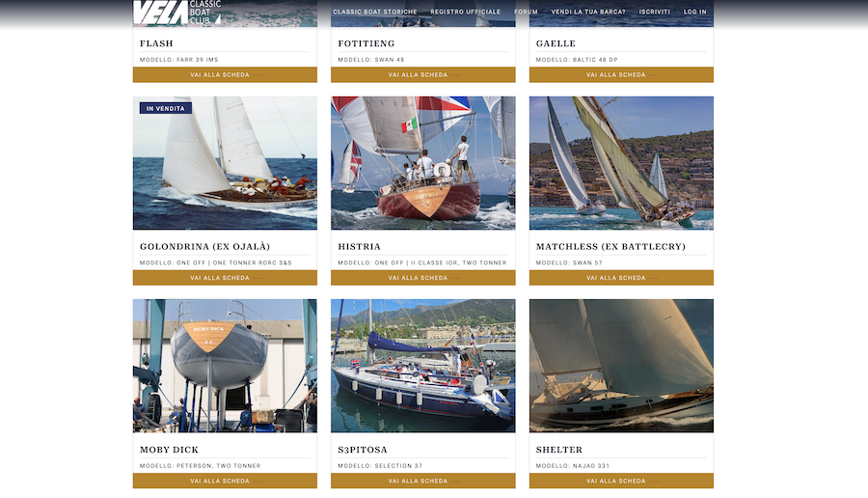Click Vai alla scheda under Fotitieng
The height and width of the screenshot is (498, 868).
[x=423, y=74]
